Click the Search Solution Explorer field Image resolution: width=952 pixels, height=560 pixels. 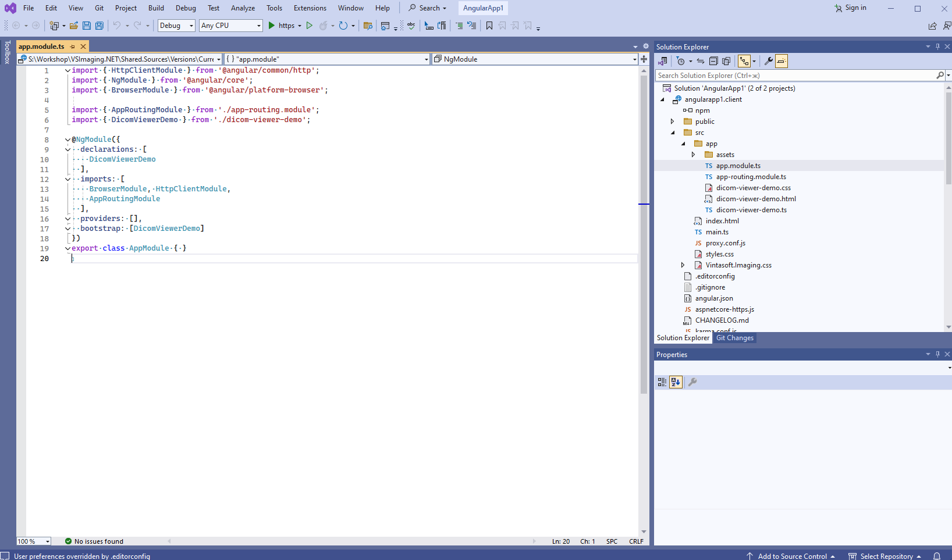click(x=794, y=76)
